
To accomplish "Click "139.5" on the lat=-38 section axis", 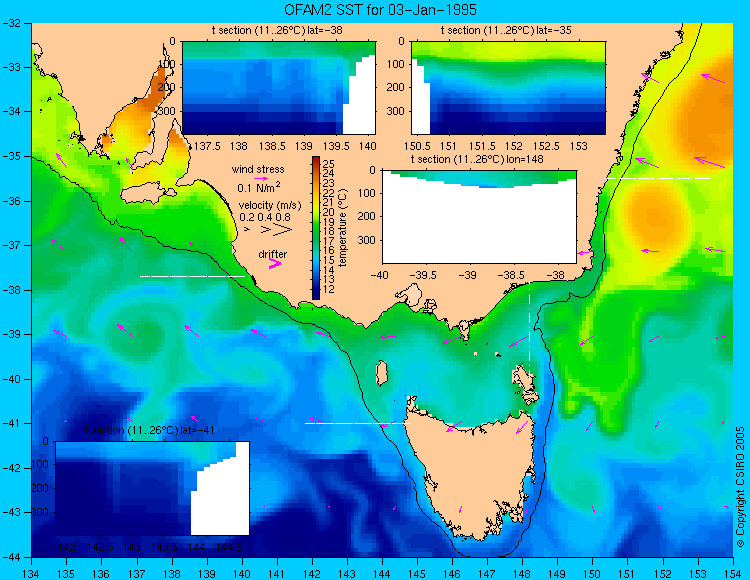I will 336,146.
